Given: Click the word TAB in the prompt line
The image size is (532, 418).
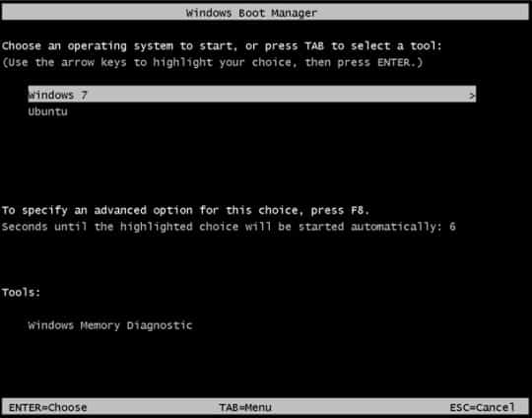Looking at the screenshot, I should (x=314, y=45).
